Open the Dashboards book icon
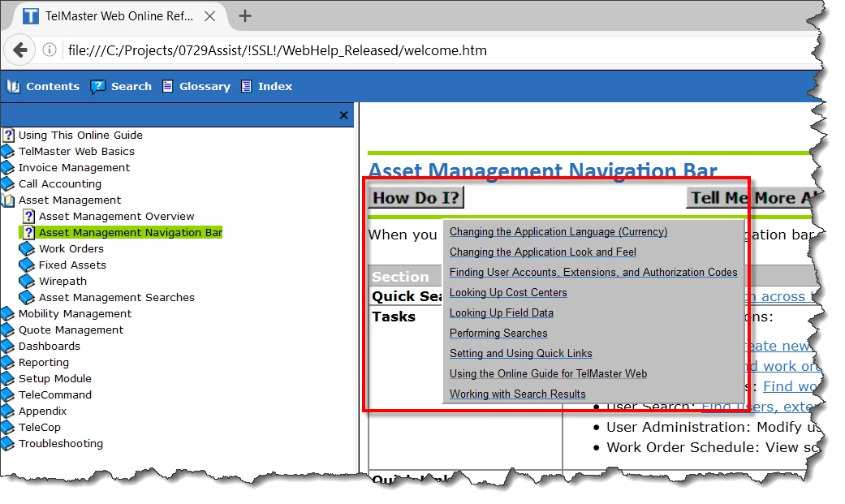Viewport: 845px width, 504px height. (8, 346)
